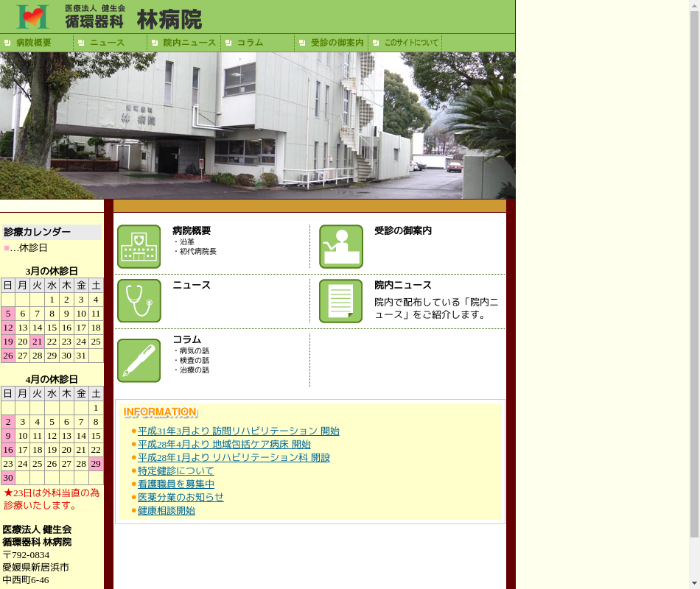Click the stethoscope icon for ニュース
This screenshot has width=700, height=589.
[x=139, y=300]
